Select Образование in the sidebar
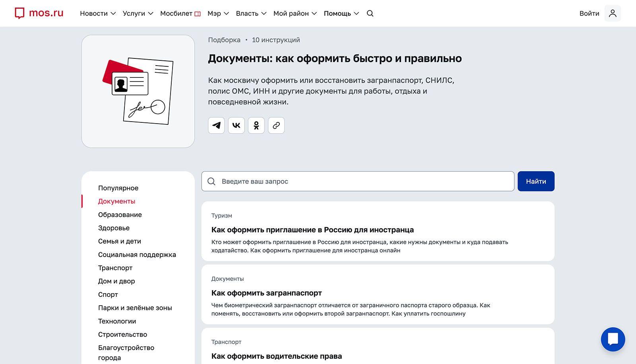This screenshot has width=636, height=364. [120, 215]
